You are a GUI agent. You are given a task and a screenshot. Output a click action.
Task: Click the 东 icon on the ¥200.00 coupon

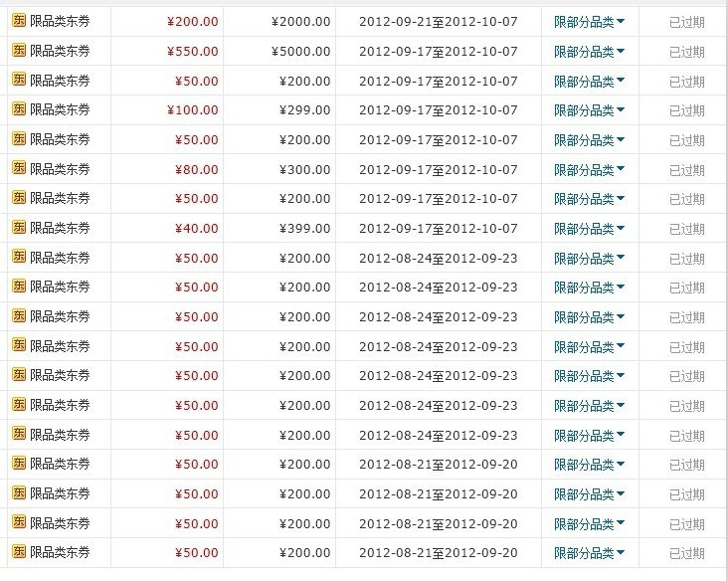[19, 21]
